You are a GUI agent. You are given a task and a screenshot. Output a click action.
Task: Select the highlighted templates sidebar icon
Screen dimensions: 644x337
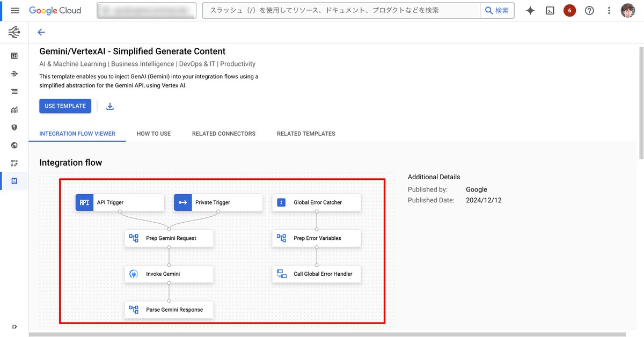(14, 181)
